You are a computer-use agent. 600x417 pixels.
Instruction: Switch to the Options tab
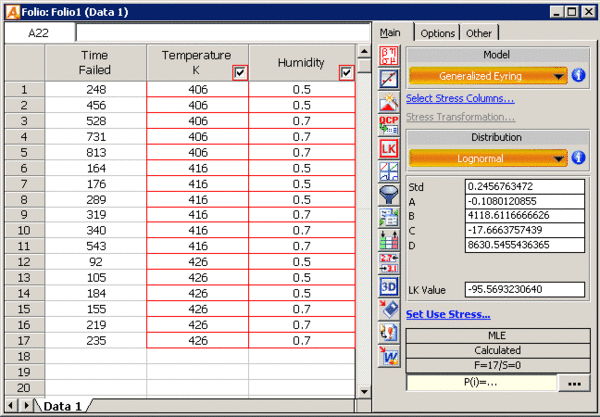(437, 34)
